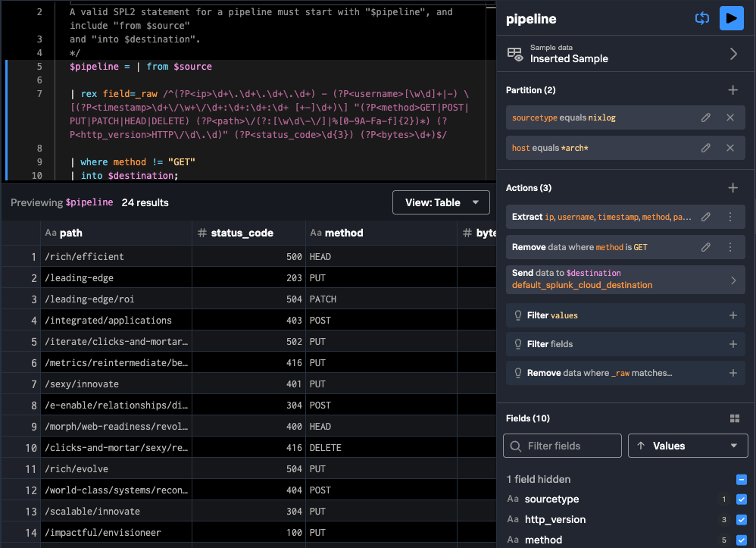Run the pipeline with the blue play button
The height and width of the screenshot is (548, 756).
(x=730, y=17)
